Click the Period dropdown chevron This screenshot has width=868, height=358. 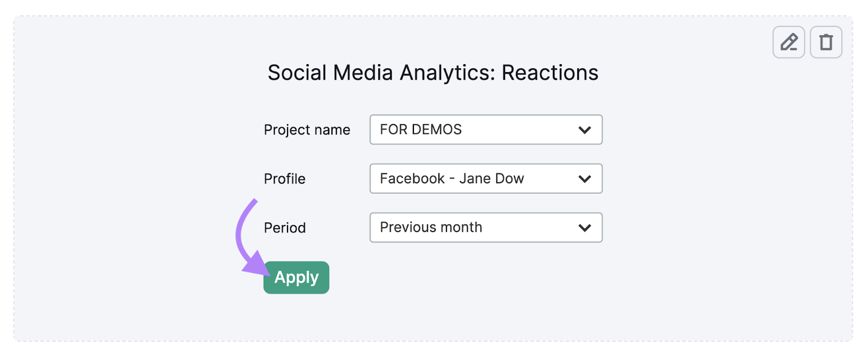click(584, 227)
